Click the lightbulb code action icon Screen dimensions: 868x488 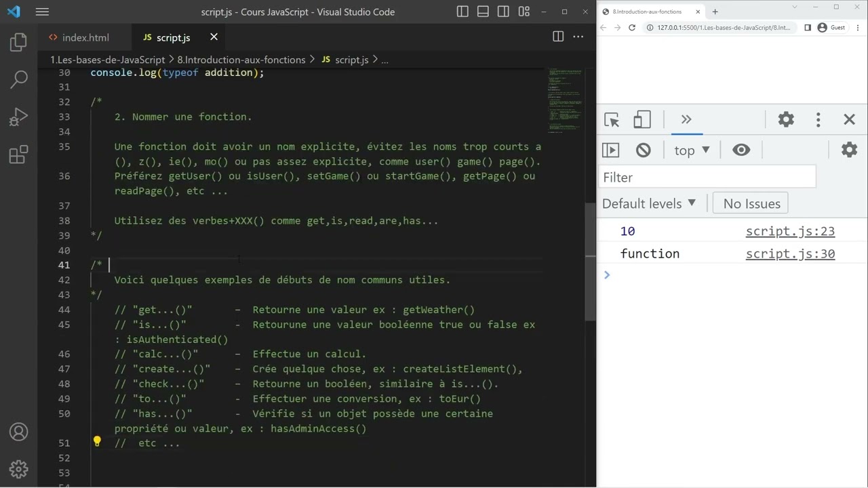coord(97,442)
